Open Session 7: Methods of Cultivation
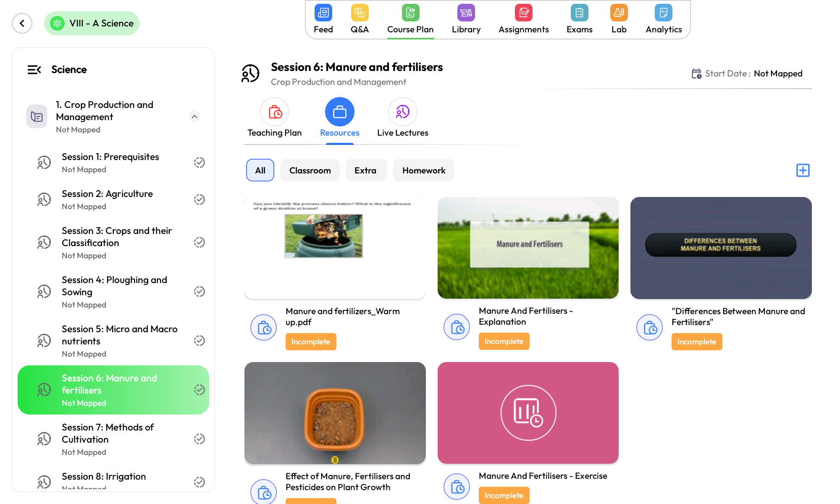This screenshot has height=504, width=840. (108, 433)
